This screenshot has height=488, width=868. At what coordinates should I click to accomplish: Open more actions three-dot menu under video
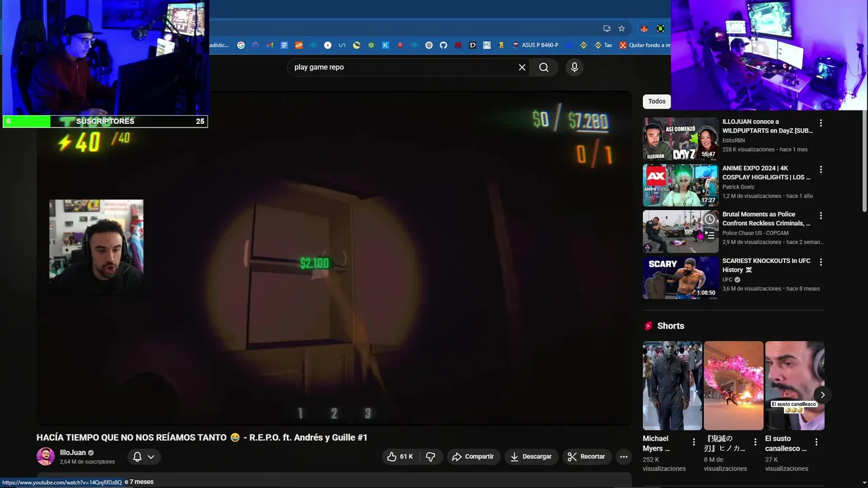624,457
